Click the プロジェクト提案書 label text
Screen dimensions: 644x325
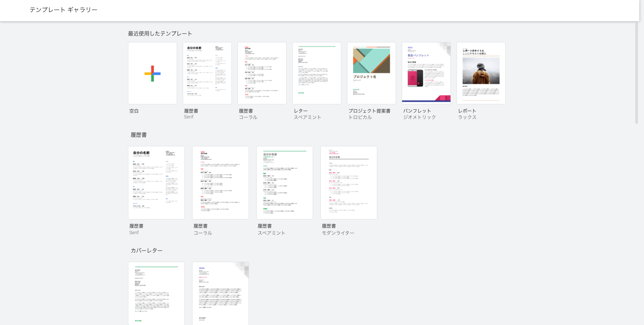pyautogui.click(x=369, y=111)
